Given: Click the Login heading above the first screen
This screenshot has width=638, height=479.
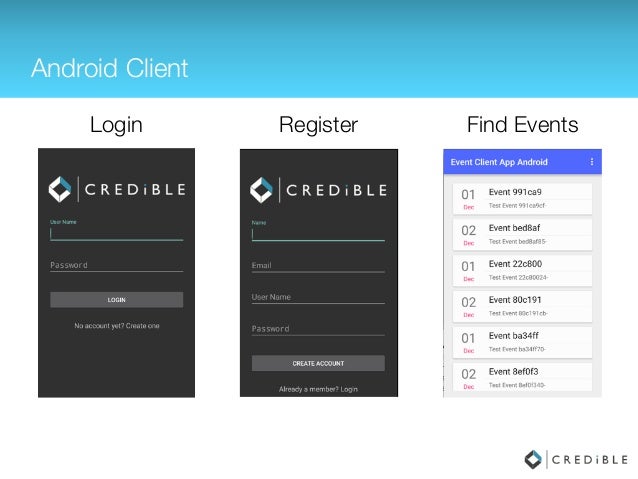Looking at the screenshot, I should pos(116,125).
